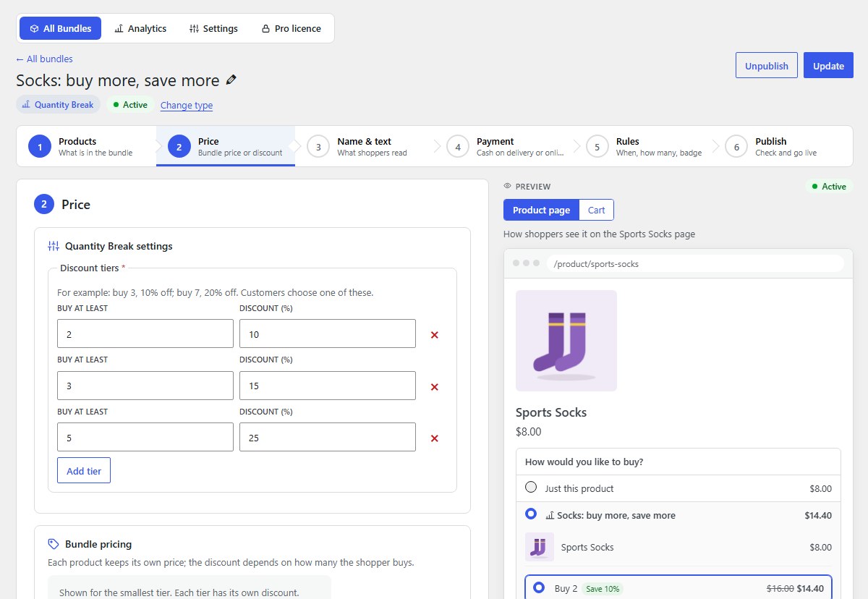Go to step 6 Publish
This screenshot has height=599, width=868.
coord(783,147)
